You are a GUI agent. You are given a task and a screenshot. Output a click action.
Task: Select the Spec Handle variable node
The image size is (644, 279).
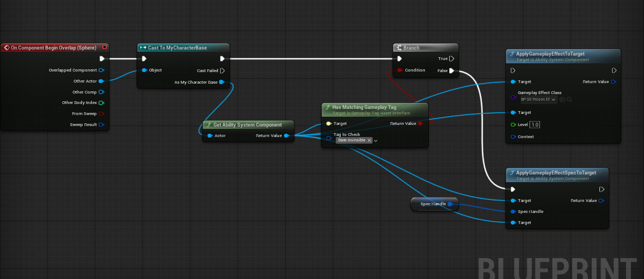click(434, 204)
